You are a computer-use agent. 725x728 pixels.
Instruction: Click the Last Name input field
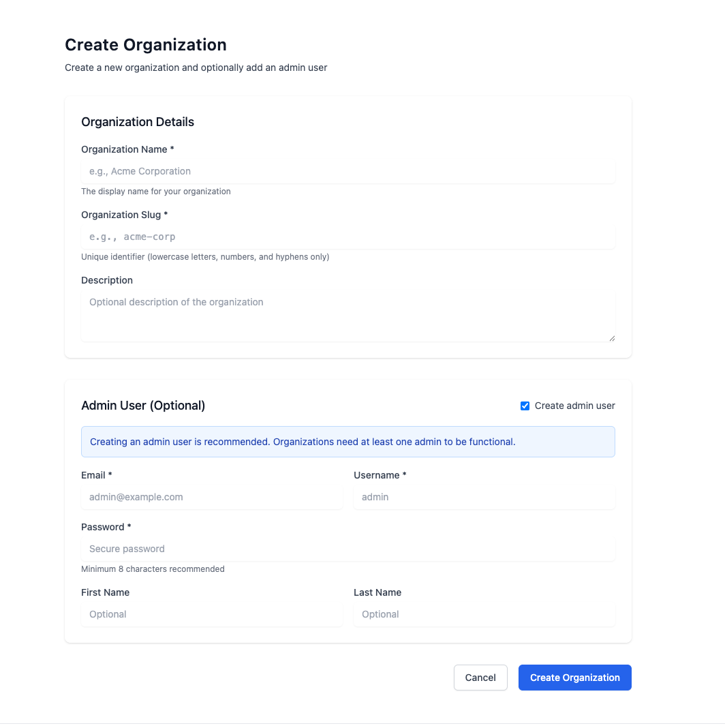pos(484,614)
